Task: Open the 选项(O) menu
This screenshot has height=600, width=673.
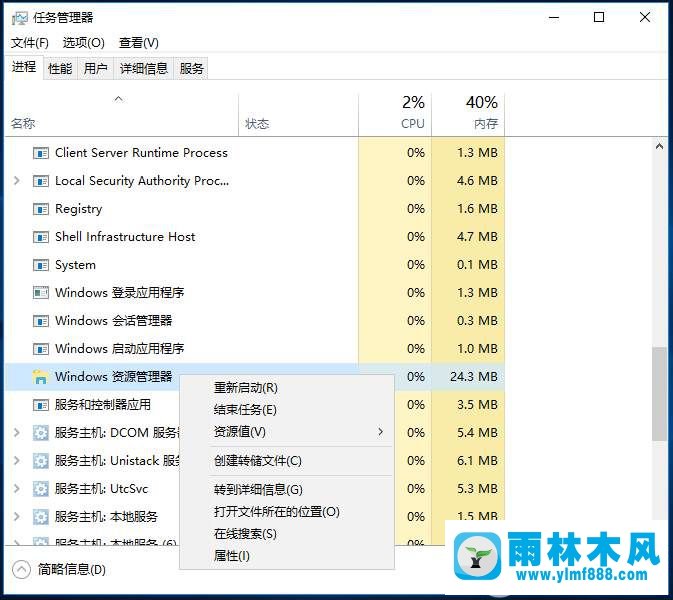Action: [x=83, y=42]
